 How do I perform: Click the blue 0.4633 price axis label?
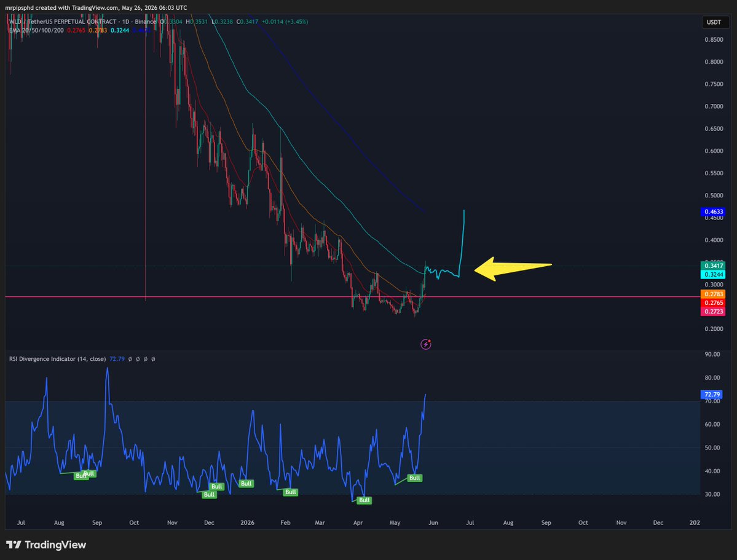(x=712, y=211)
